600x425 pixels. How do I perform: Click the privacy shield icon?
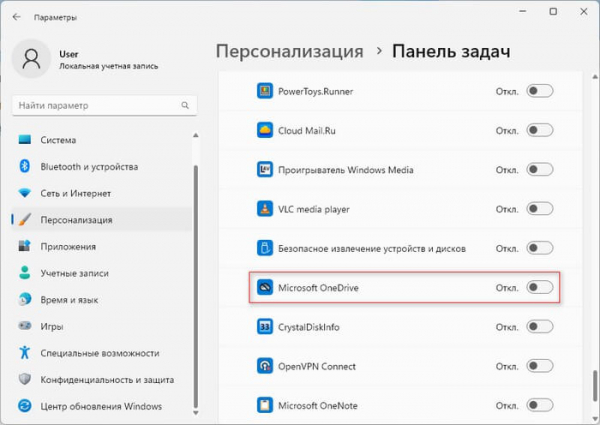[x=25, y=379]
